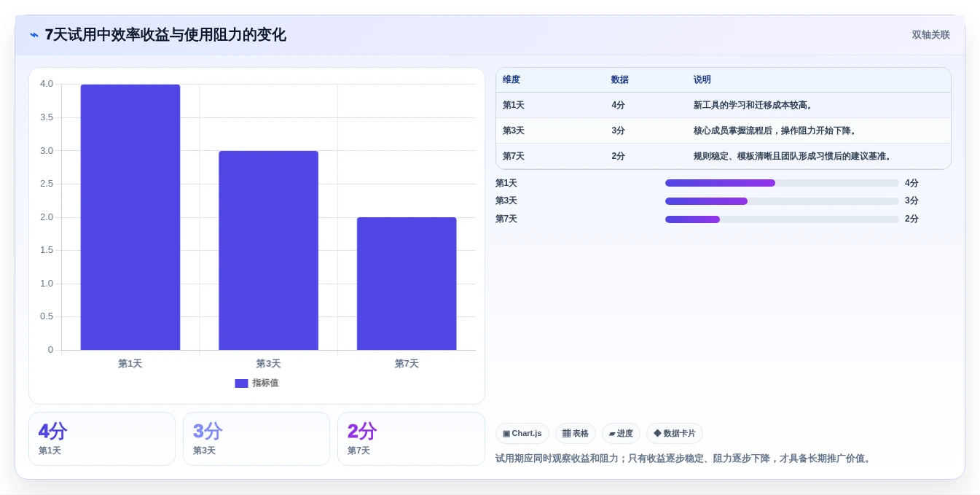980x495 pixels.
Task: Click the 2分 value beside progress bar
Action: pyautogui.click(x=912, y=219)
